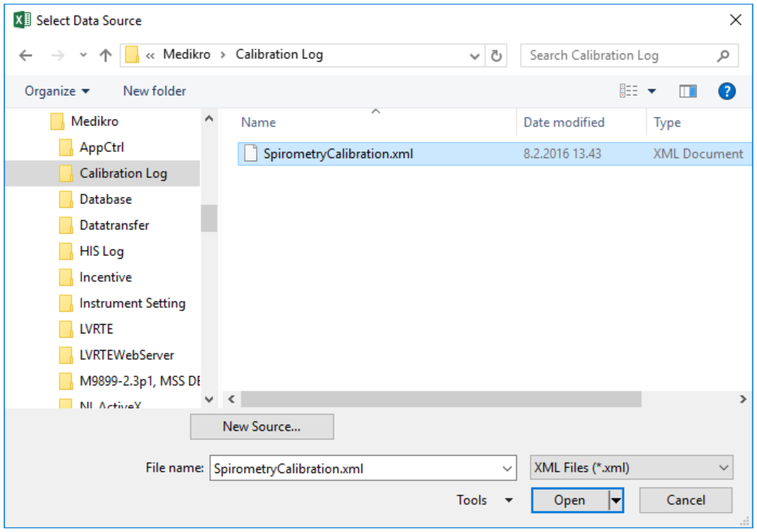This screenshot has height=532, width=757.
Task: Expand the view options dropdown arrow
Action: tap(652, 91)
